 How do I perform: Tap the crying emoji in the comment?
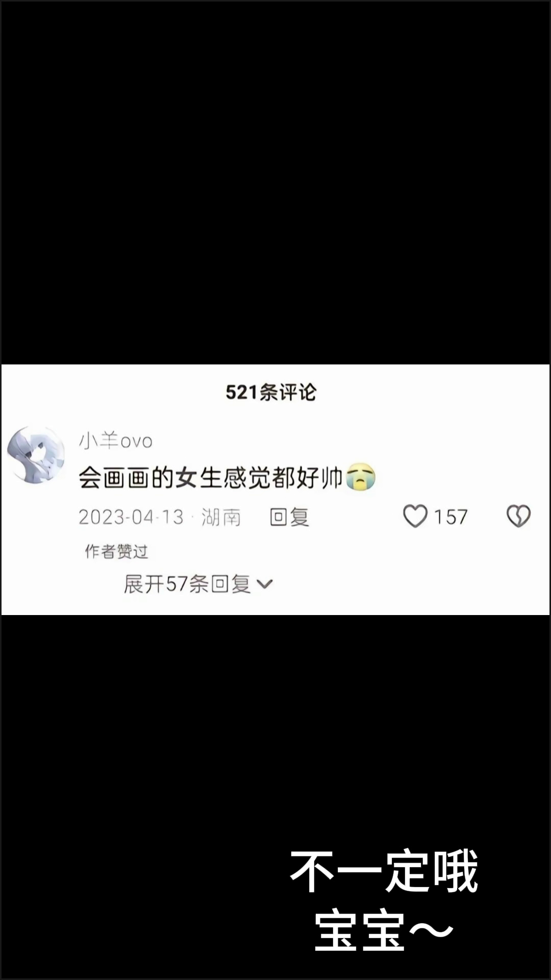[x=361, y=477]
